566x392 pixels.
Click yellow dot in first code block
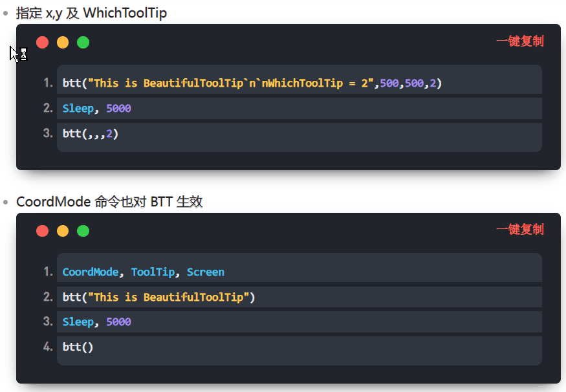click(x=63, y=43)
